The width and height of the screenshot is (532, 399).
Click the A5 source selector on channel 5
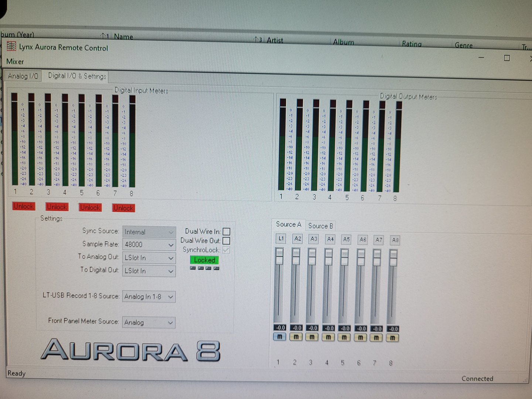point(346,239)
